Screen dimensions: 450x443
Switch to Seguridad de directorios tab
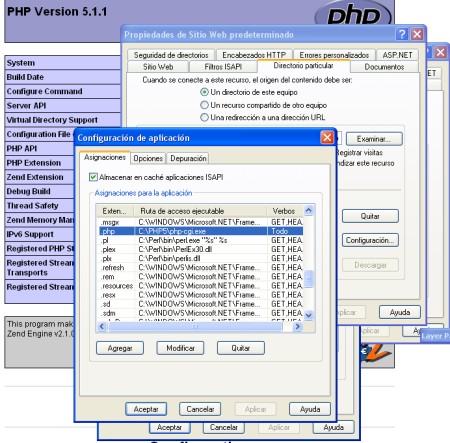coord(171,55)
